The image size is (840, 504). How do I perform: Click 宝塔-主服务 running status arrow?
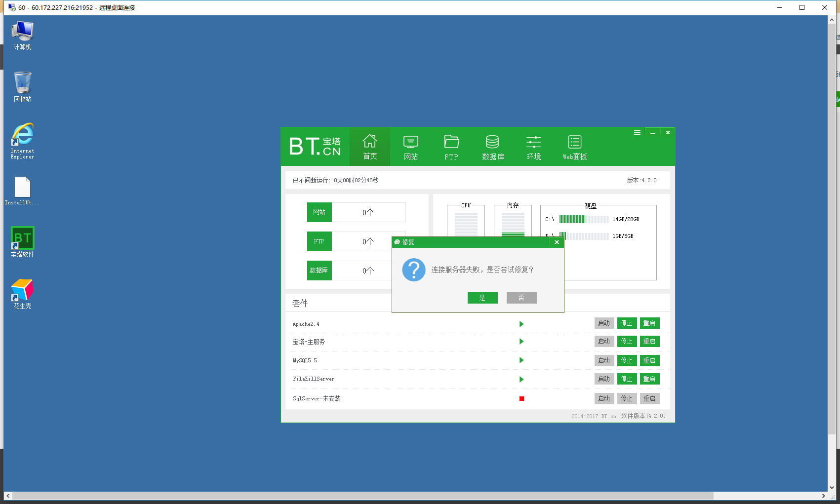click(x=521, y=342)
